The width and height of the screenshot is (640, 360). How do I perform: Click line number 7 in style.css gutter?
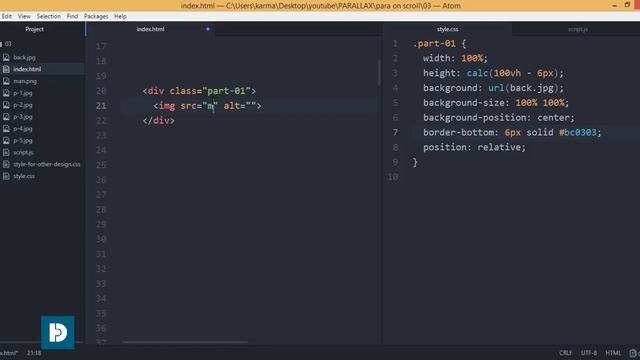[395, 132]
